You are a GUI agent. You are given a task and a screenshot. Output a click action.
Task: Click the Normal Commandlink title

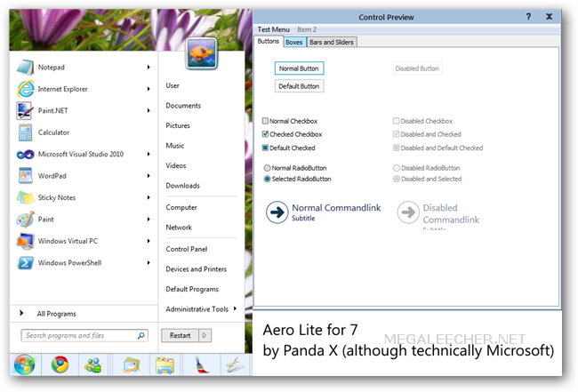coord(336,208)
